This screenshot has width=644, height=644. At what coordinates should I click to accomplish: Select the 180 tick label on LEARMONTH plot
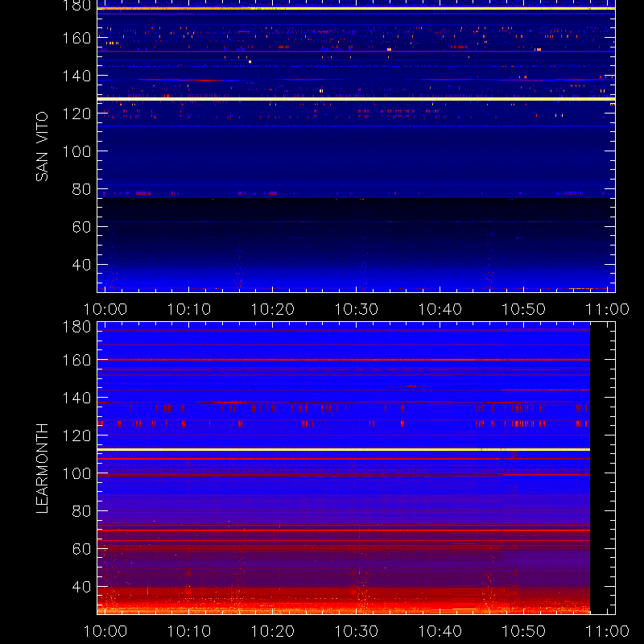click(76, 327)
